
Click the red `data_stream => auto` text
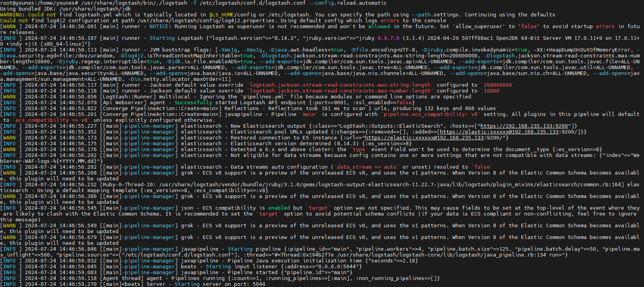[x=367, y=167]
